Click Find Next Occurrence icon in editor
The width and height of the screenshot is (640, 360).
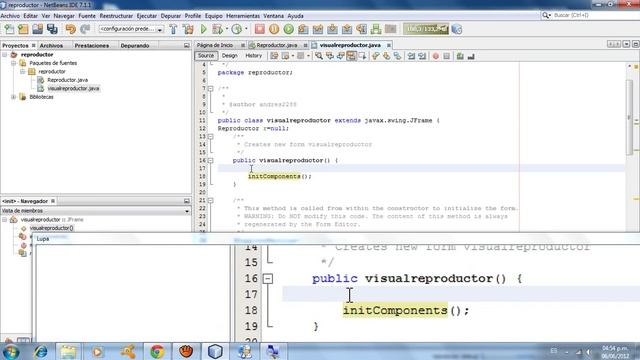point(340,56)
